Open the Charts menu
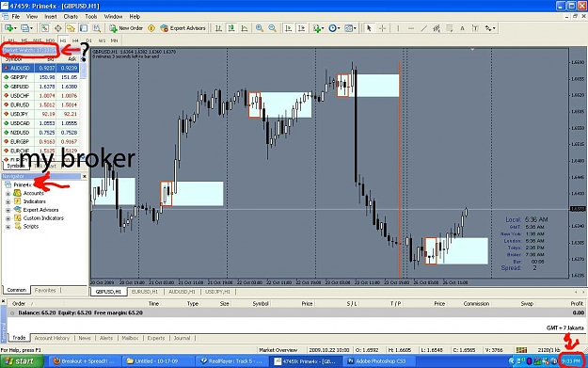The height and width of the screenshot is (368, 588). (71, 17)
